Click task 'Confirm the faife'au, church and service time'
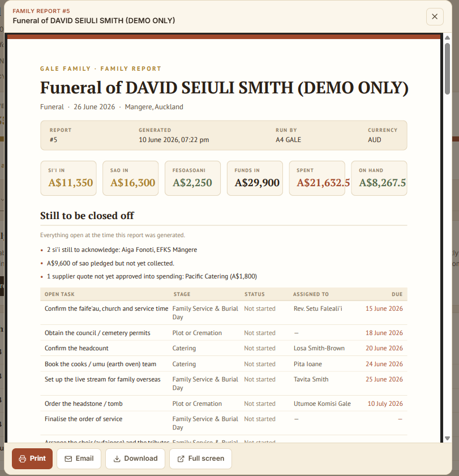459x476 pixels. 106,308
